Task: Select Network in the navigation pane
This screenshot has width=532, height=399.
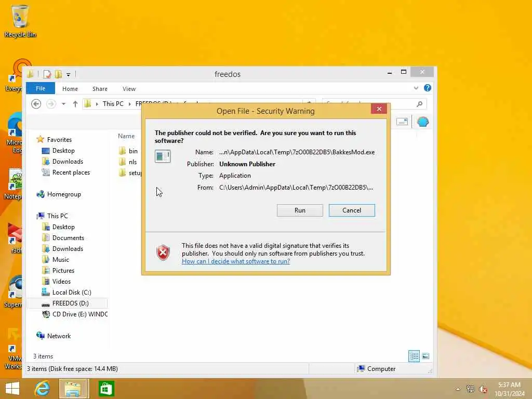Action: point(59,336)
